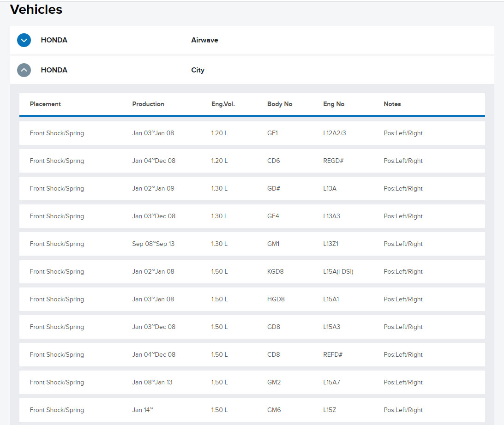This screenshot has height=425, width=504.
Task: Click production date Jan 02~Jan 08
Action: point(153,271)
